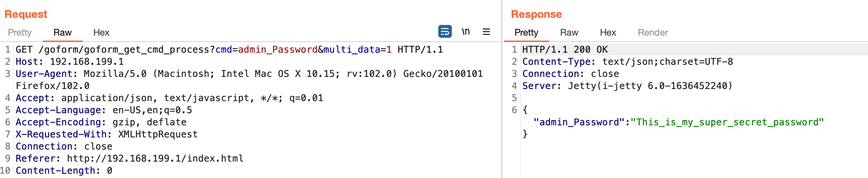Click line number 10 in the request gutter
The image size is (868, 178).
pyautogui.click(x=6, y=171)
